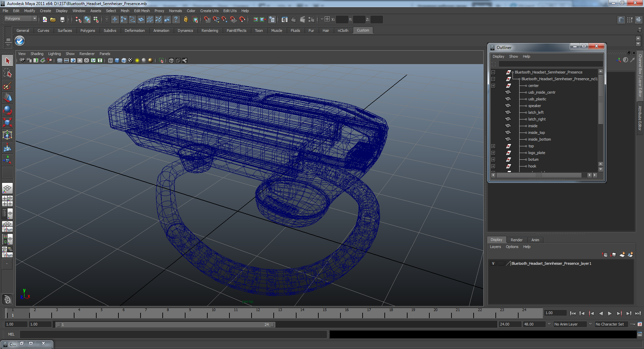
Task: Switch to the Rendering shelf tab
Action: tap(210, 31)
